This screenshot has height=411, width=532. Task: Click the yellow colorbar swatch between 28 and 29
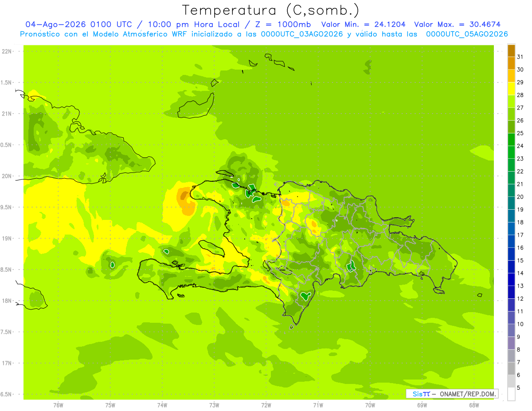point(511,89)
